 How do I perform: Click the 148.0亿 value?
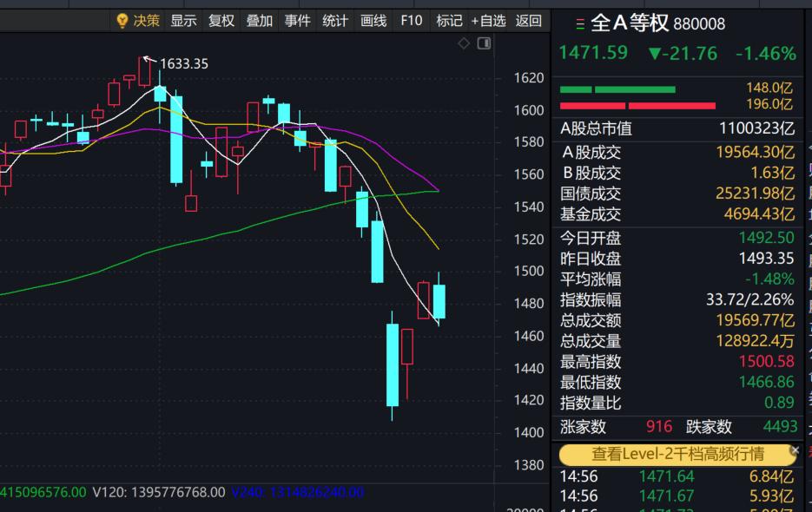pyautogui.click(x=769, y=88)
